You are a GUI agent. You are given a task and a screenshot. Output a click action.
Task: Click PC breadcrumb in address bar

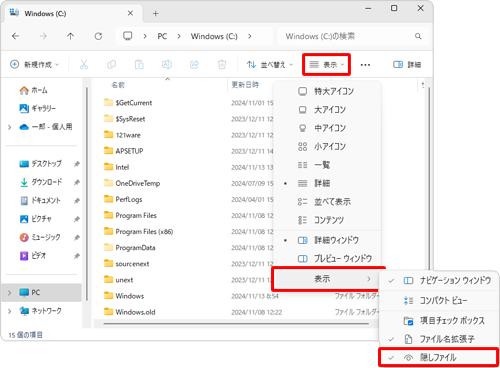pyautogui.click(x=162, y=36)
